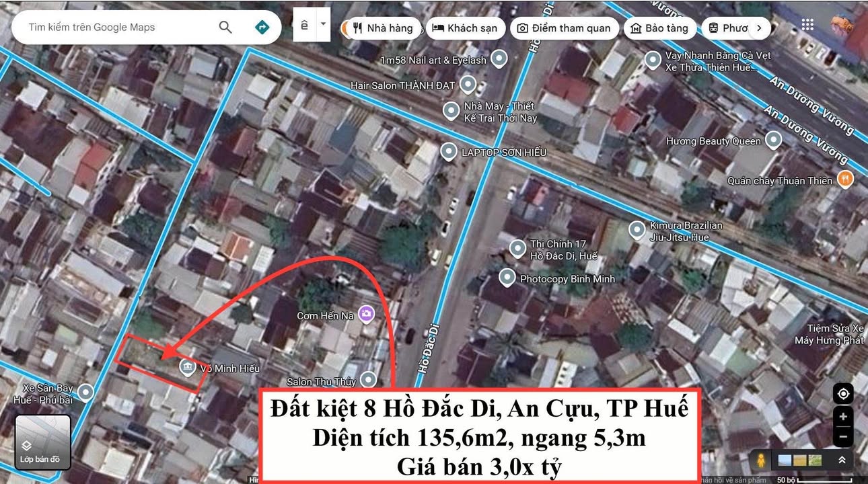Toggle map layers with Lớp bản đồ
Screen dimensions: 868x484
click(42, 442)
